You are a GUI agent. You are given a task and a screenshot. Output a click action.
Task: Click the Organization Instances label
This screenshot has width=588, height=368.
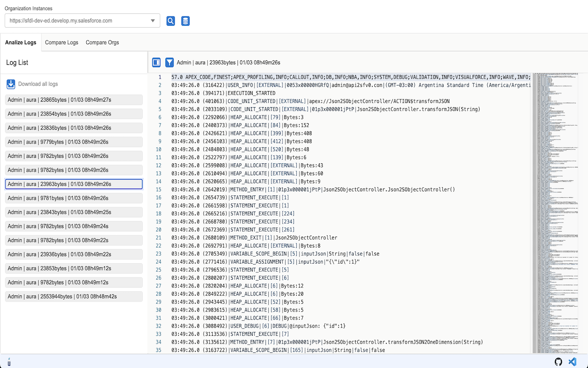pyautogui.click(x=28, y=8)
